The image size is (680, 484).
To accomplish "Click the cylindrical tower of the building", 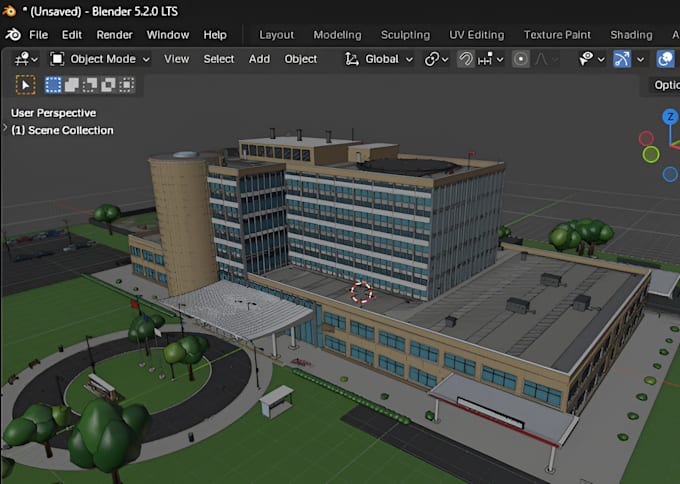I will 183,226.
